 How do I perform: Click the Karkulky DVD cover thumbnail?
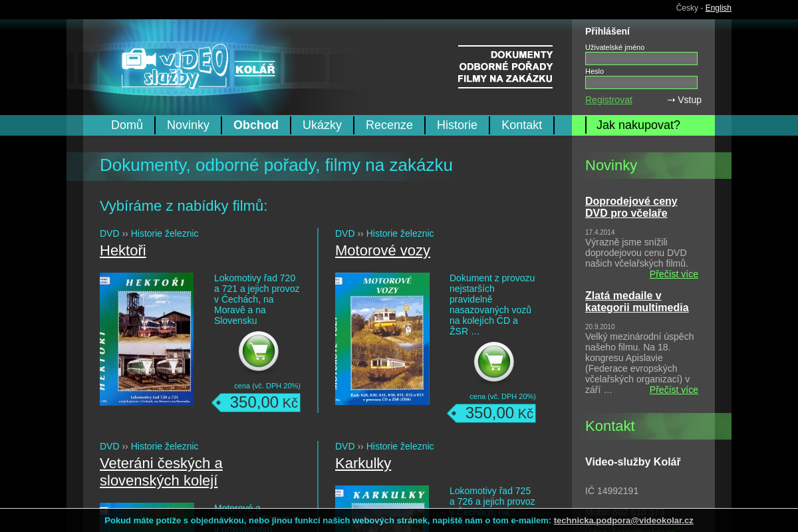coord(382,508)
